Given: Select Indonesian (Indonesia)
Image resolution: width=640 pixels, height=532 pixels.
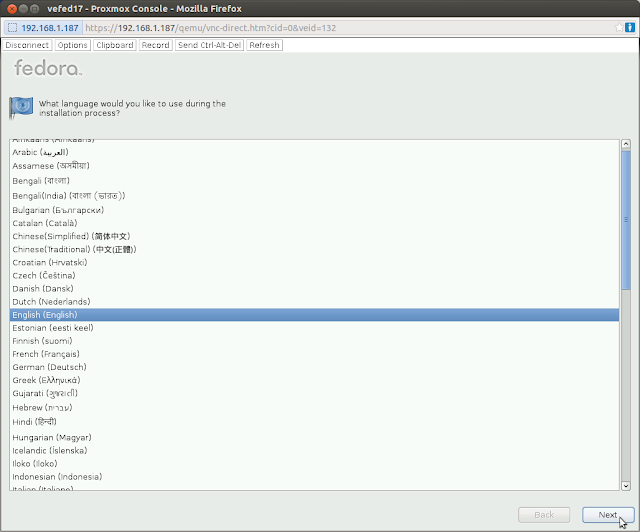Looking at the screenshot, I should (x=314, y=476).
